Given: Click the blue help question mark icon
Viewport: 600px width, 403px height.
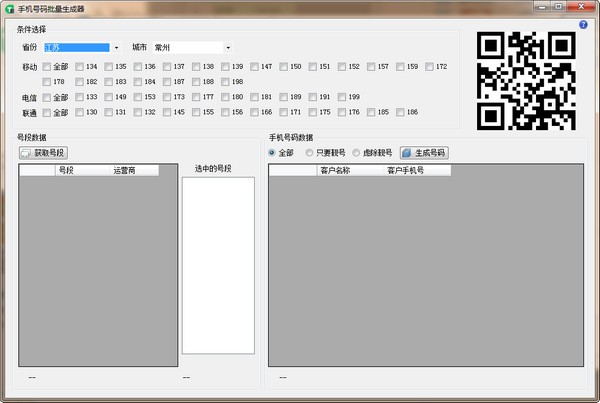Looking at the screenshot, I should coord(583,25).
